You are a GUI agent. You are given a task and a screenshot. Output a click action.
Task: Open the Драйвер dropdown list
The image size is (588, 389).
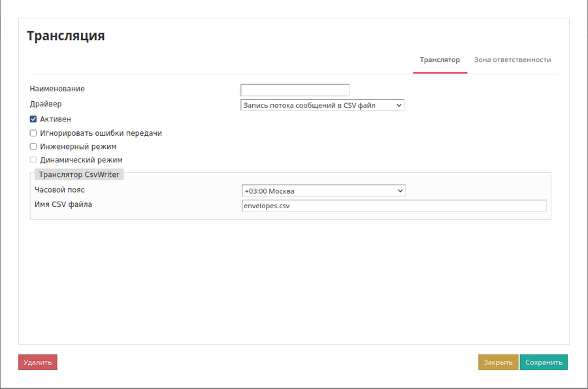[323, 105]
